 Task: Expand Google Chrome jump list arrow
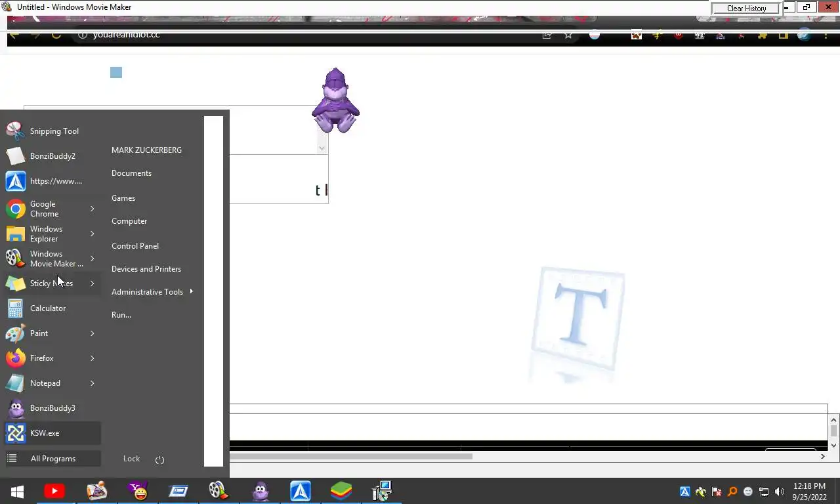click(92, 209)
